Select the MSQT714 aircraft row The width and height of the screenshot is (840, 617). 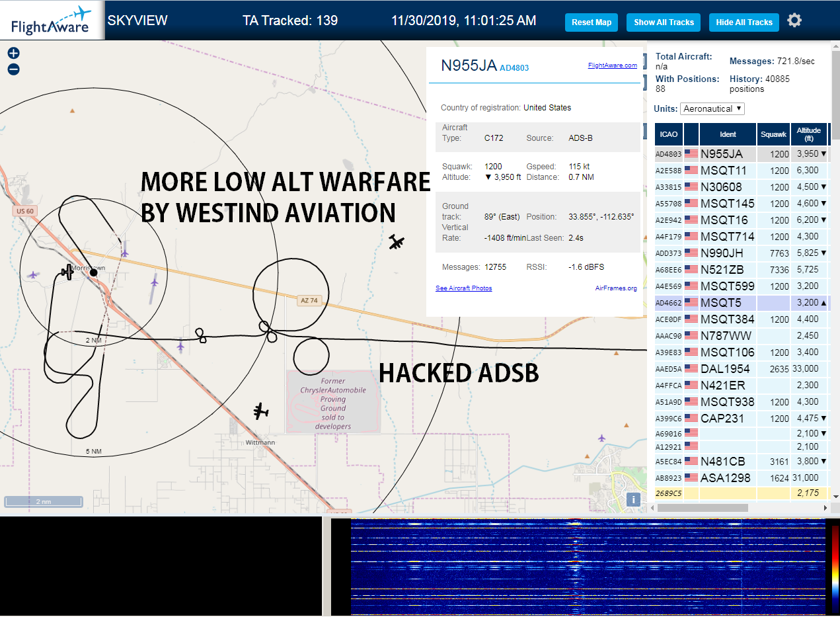click(741, 236)
